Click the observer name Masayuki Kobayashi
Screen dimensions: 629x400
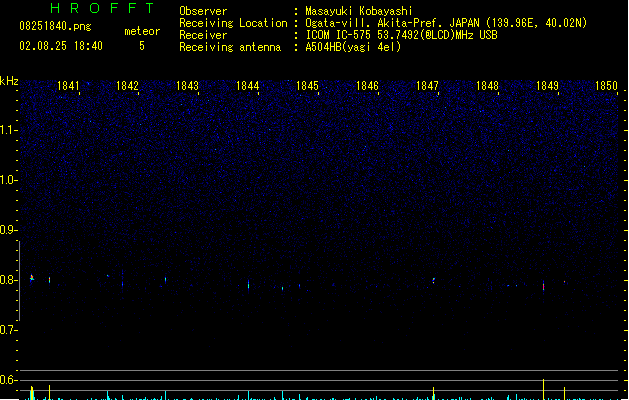click(x=359, y=11)
